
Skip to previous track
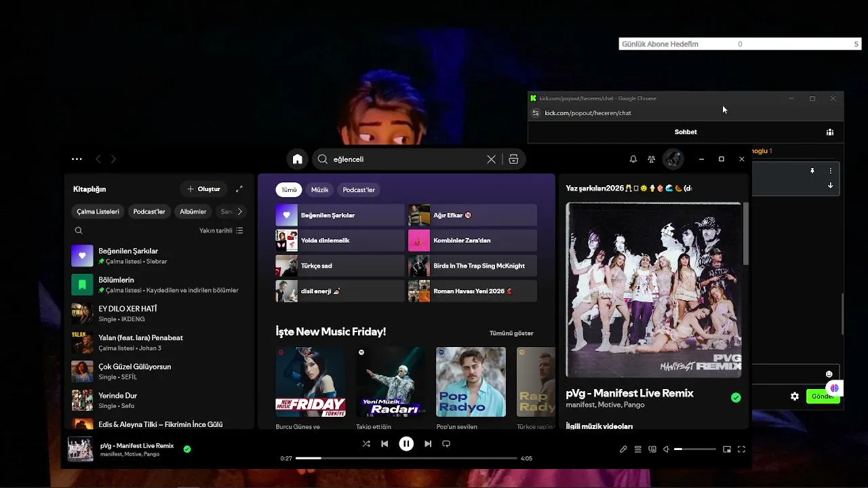click(x=384, y=444)
